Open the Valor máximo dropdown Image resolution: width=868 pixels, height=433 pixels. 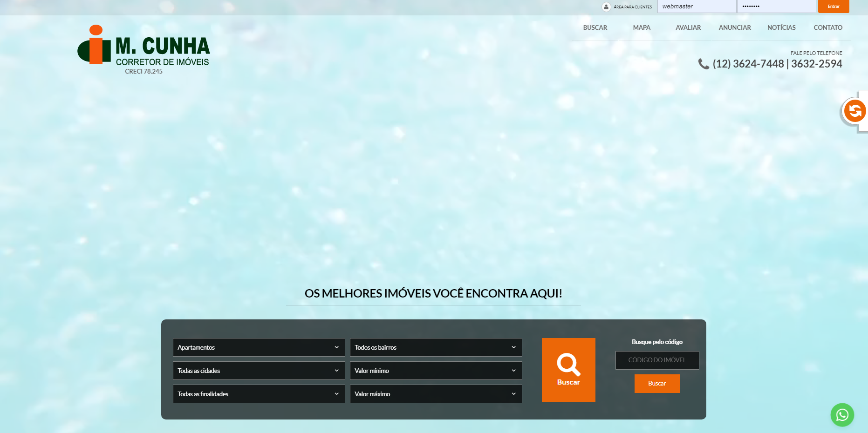pyautogui.click(x=436, y=394)
